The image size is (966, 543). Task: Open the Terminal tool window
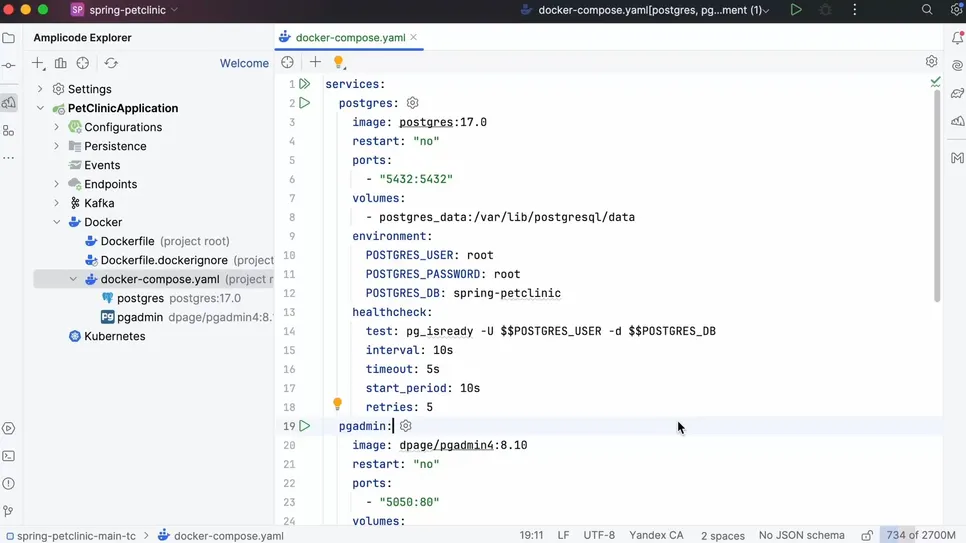9,456
